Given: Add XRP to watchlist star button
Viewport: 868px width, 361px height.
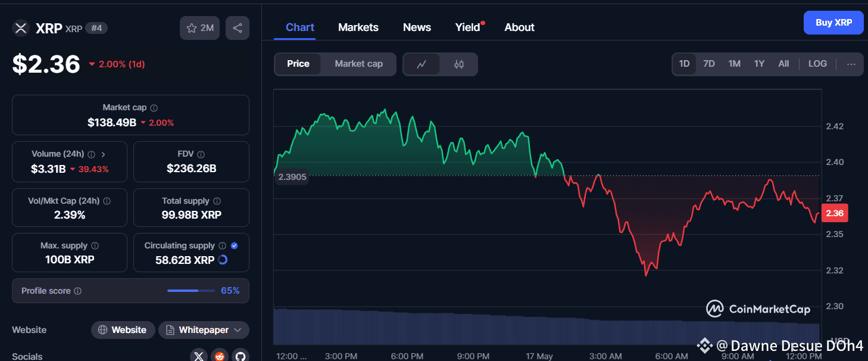Looking at the screenshot, I should tap(200, 28).
